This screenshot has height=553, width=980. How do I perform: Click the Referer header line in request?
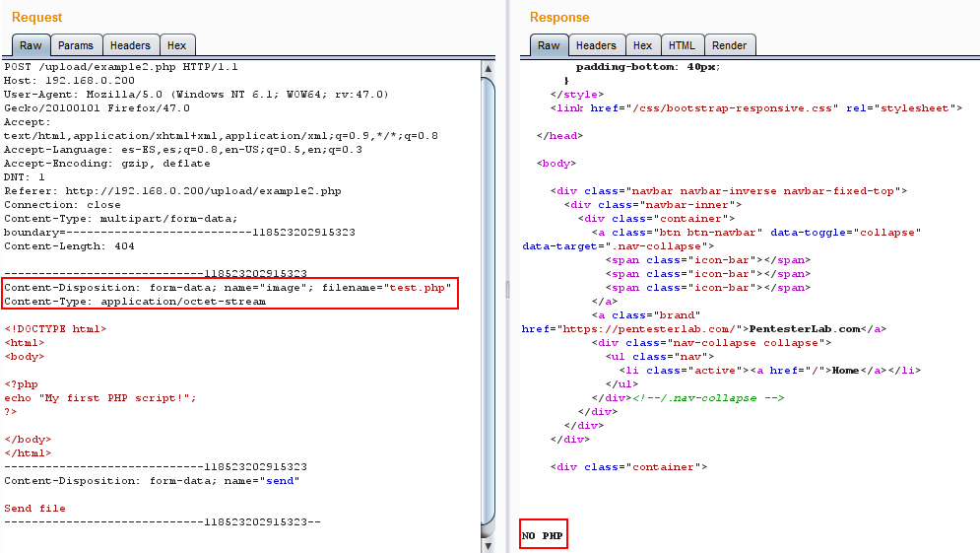pos(172,191)
